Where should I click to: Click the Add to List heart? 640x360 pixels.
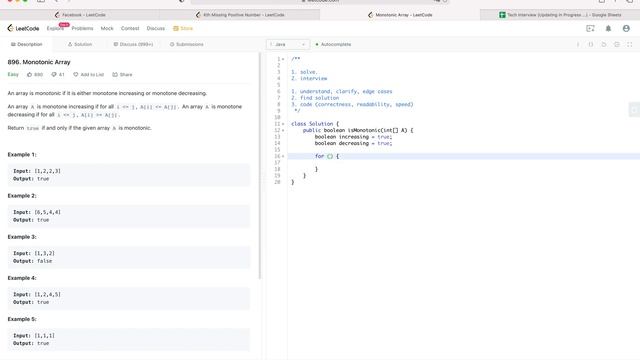click(x=76, y=74)
